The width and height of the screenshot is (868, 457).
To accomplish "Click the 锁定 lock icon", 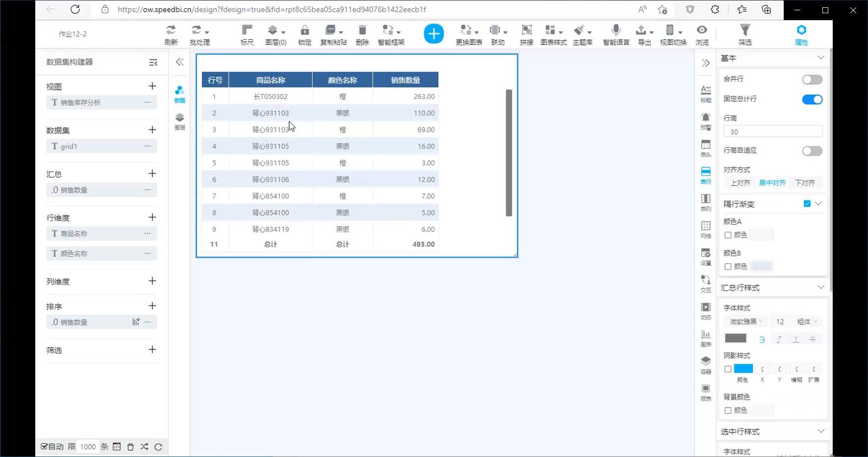I will point(304,30).
